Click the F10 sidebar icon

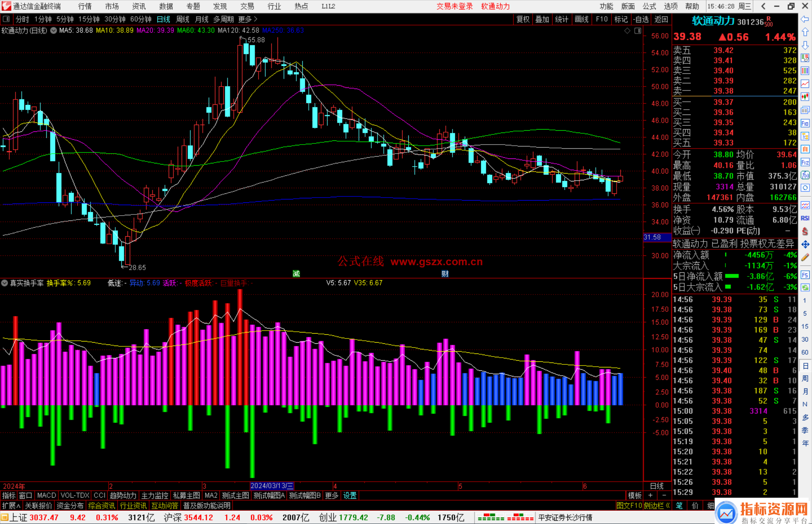805,123
